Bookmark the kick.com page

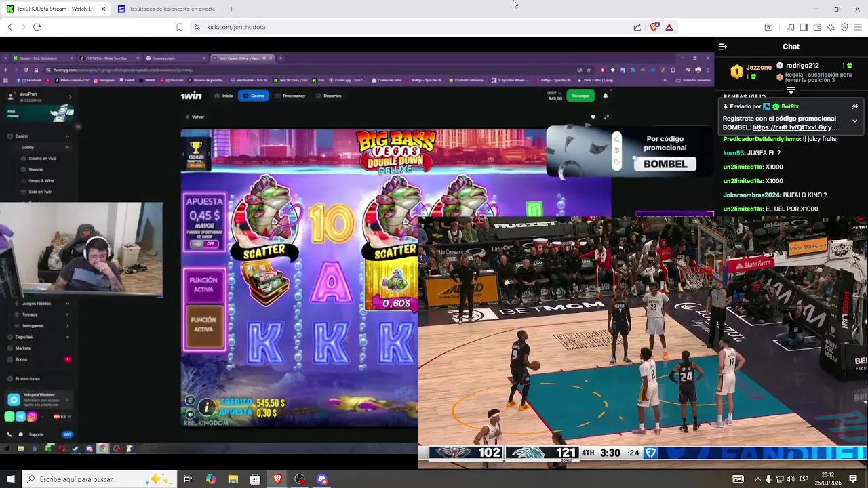click(179, 27)
